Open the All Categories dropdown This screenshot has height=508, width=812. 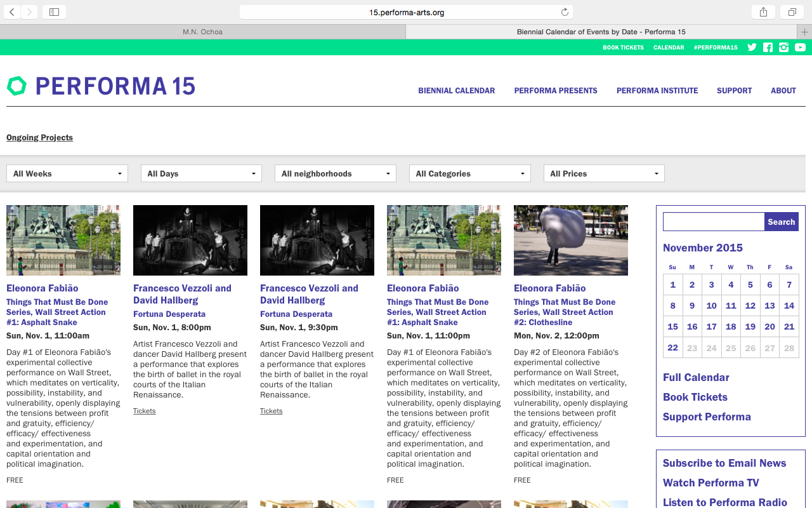tap(470, 173)
